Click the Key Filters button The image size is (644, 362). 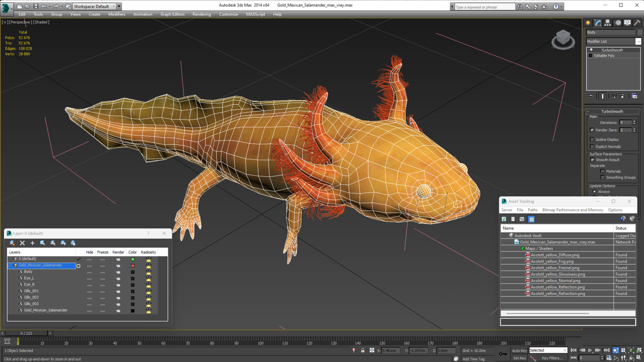tap(552, 358)
